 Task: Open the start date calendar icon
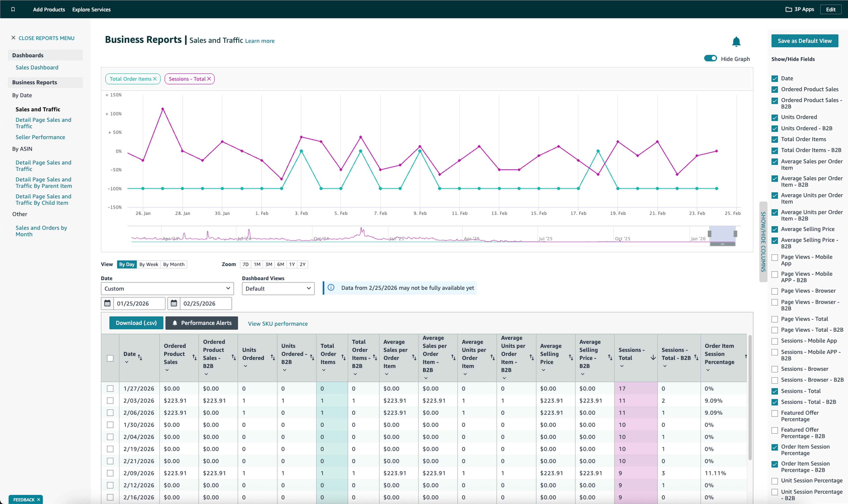click(107, 303)
